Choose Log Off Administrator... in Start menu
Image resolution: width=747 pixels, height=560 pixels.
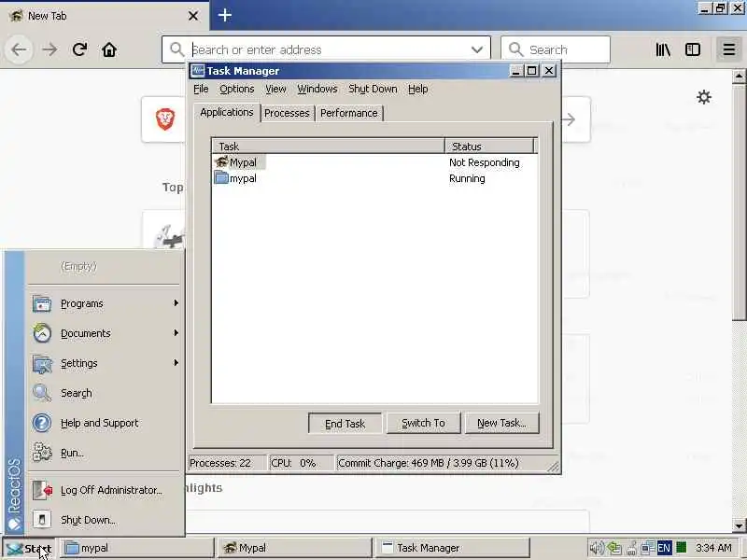coord(105,490)
